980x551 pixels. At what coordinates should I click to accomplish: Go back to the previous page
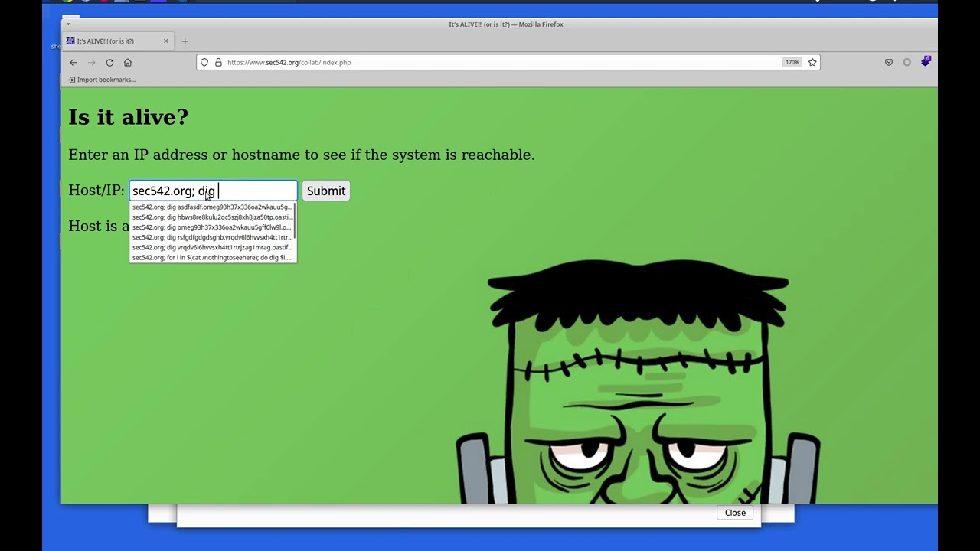point(73,63)
